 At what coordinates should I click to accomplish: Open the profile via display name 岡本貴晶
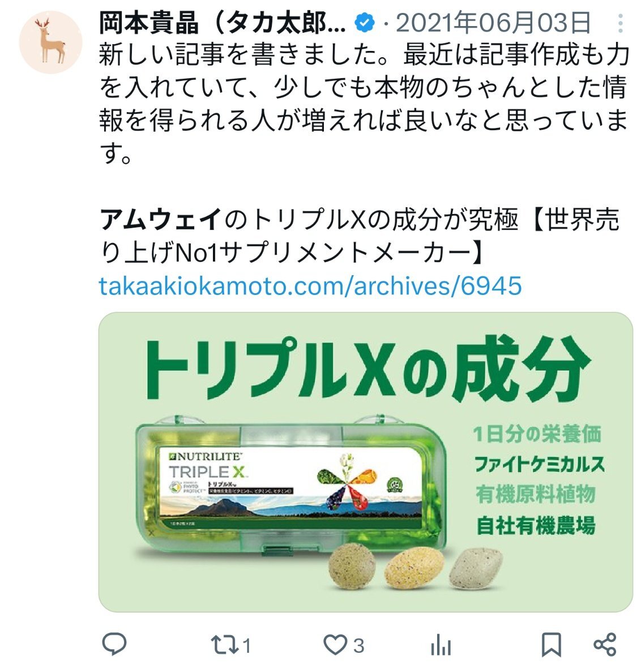[x=149, y=23]
